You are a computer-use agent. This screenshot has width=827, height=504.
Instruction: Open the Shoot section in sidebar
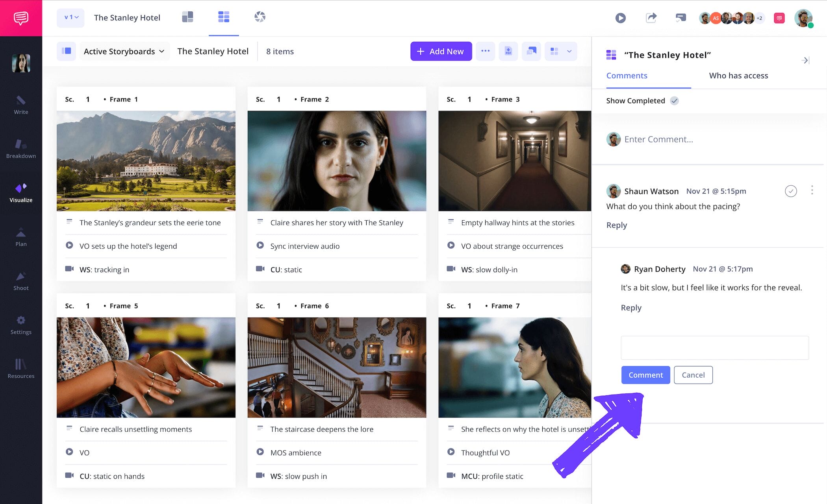tap(21, 281)
